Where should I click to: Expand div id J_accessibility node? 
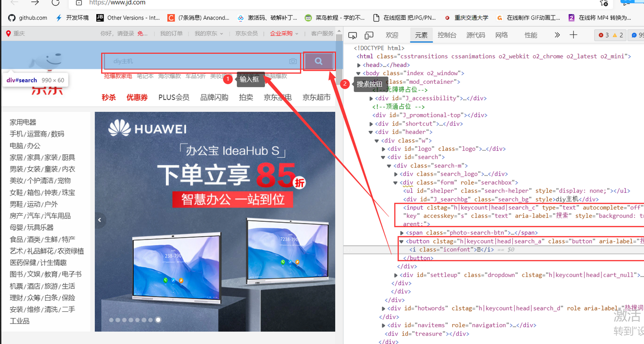coord(371,98)
